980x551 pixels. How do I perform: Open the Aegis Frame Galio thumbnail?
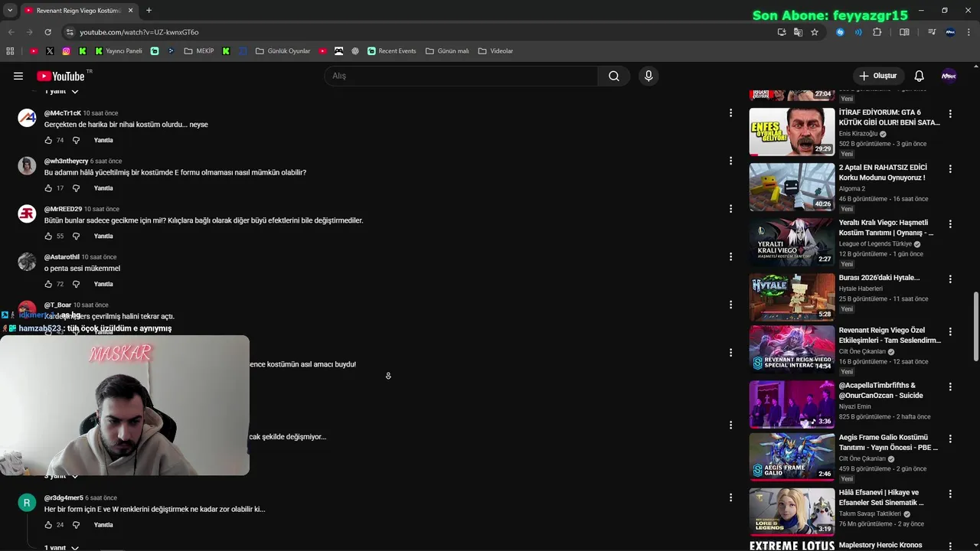pos(792,457)
